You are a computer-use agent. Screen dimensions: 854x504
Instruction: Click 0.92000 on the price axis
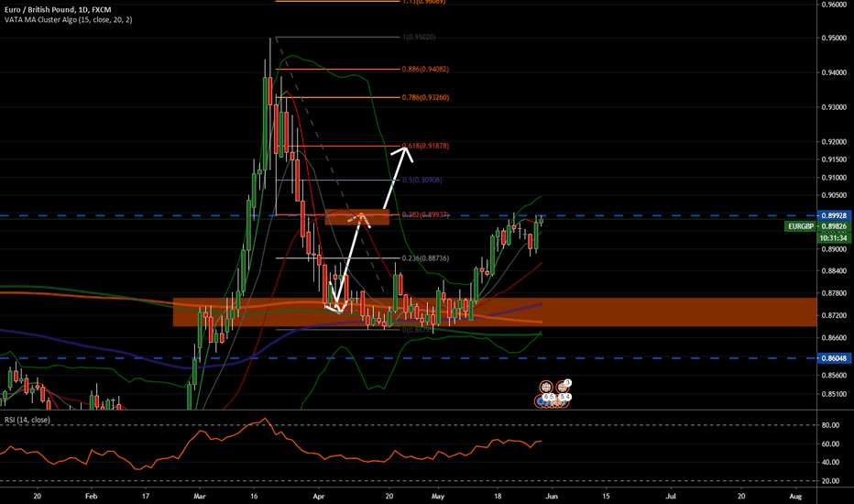pos(835,142)
